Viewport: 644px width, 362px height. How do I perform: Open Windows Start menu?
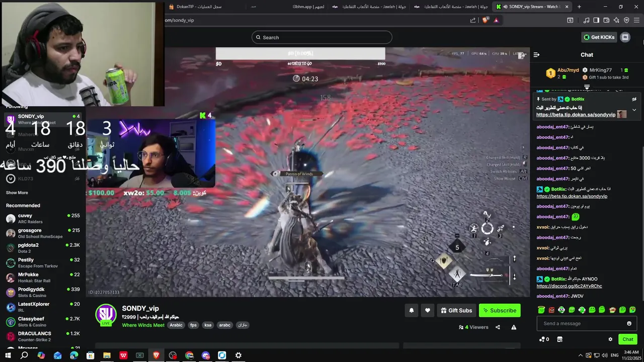click(8, 355)
